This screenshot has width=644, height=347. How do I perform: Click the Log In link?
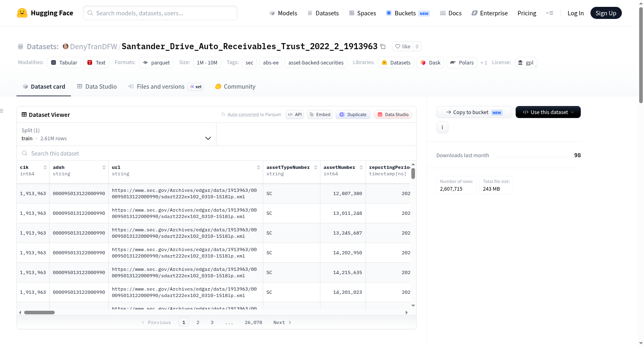(576, 13)
